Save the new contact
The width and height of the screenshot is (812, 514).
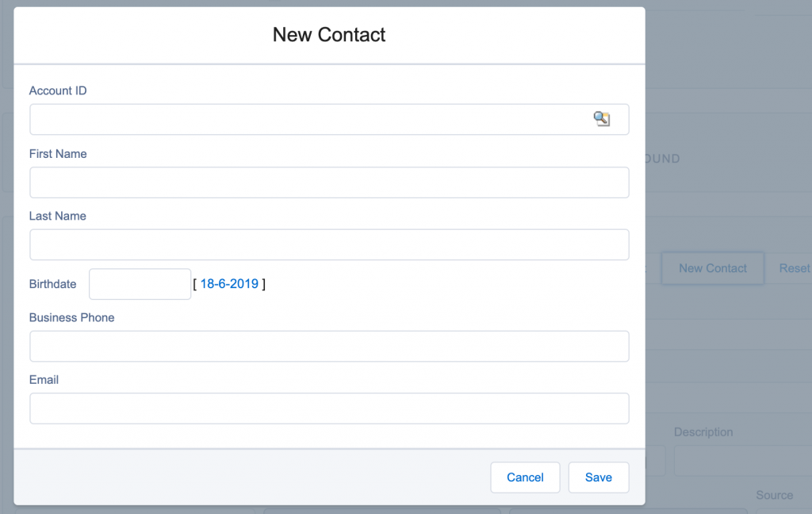pos(599,477)
